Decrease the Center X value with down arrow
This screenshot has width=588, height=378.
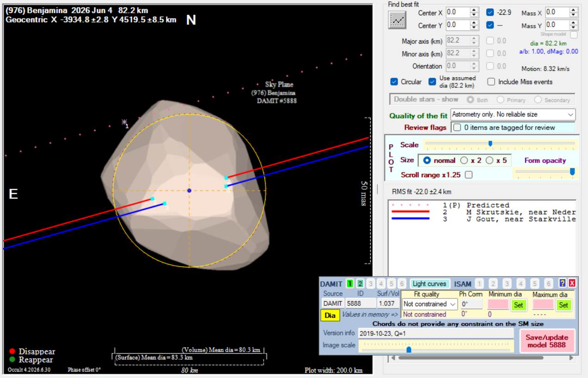(474, 15)
